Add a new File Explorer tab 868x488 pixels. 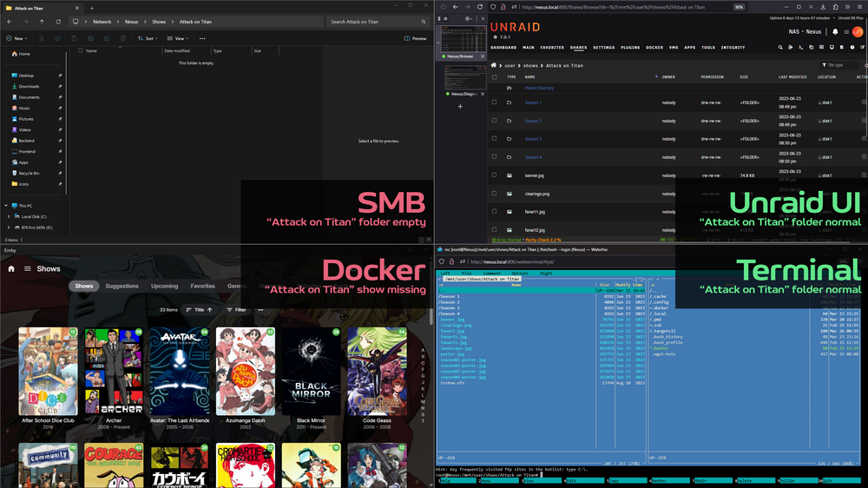point(92,9)
